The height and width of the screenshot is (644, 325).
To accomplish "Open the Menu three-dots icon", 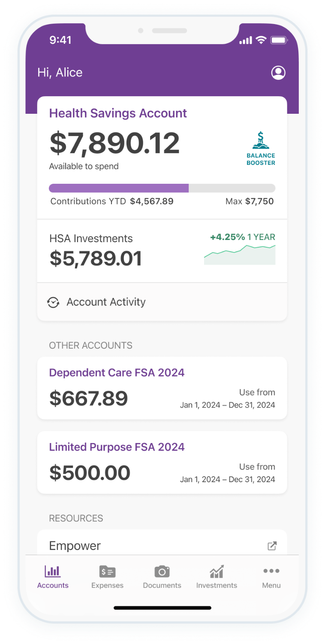I will pos(271,571).
